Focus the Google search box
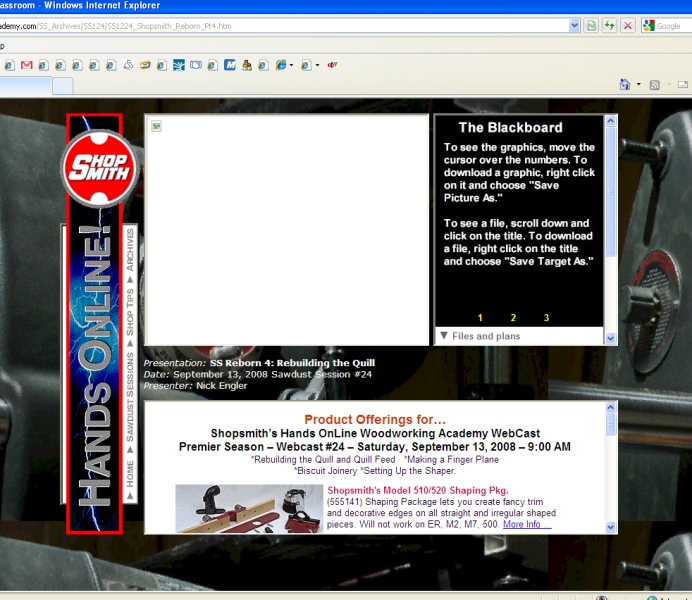The image size is (692, 600). point(673,26)
